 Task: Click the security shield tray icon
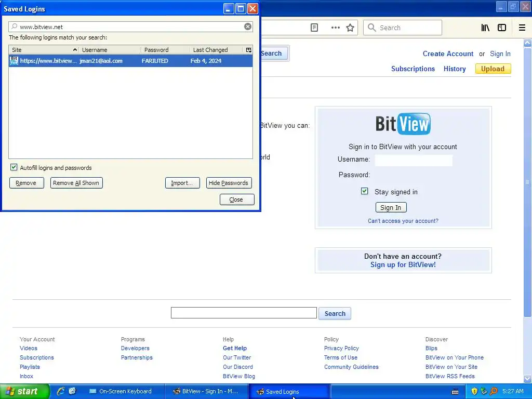tap(474, 391)
